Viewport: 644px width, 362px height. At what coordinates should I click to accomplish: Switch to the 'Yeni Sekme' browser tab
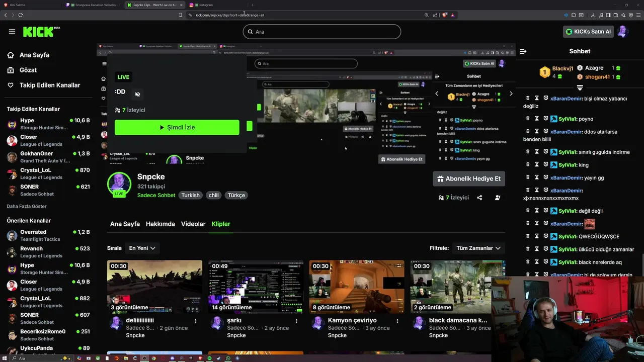tap(30, 5)
